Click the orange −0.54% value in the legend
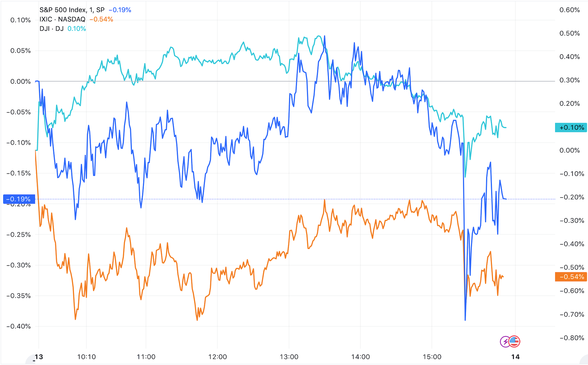Viewport: 588px width, 365px height. (101, 19)
